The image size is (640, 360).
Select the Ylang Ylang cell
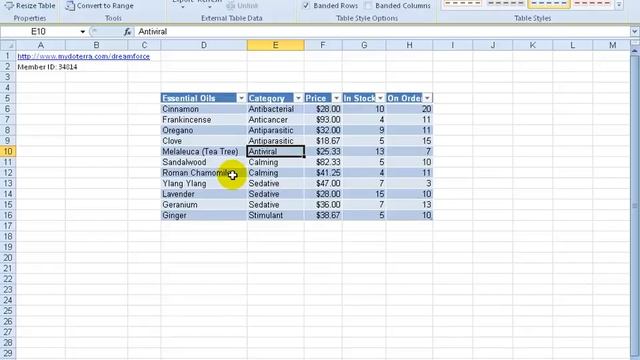(x=204, y=183)
